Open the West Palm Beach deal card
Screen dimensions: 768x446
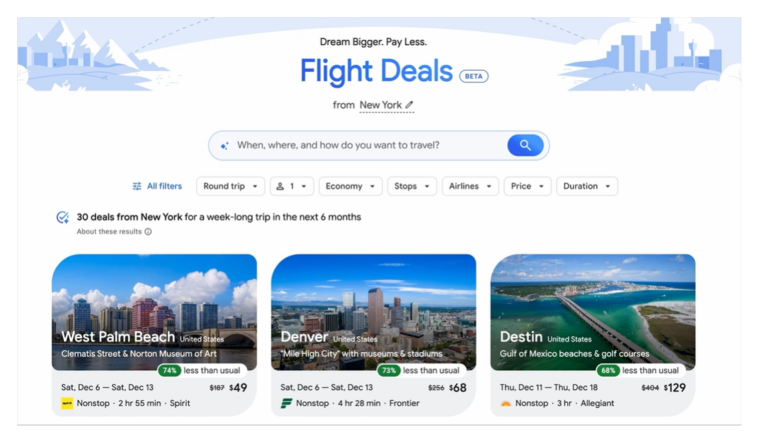pyautogui.click(x=154, y=335)
